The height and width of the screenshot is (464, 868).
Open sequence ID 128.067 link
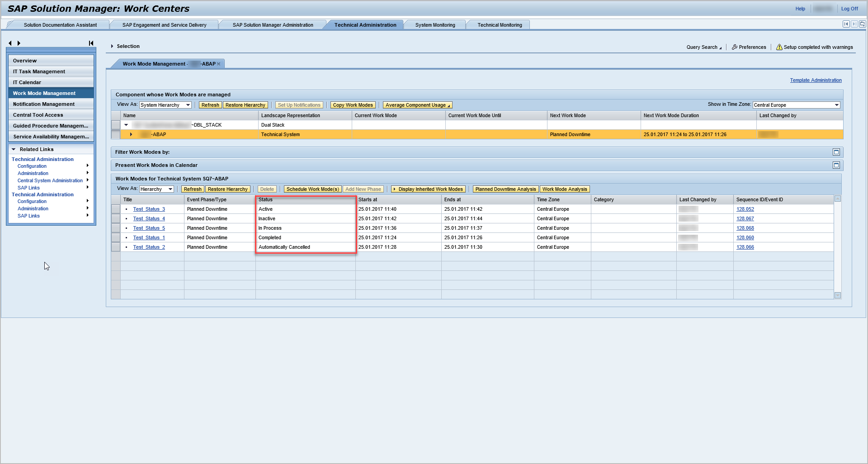745,218
